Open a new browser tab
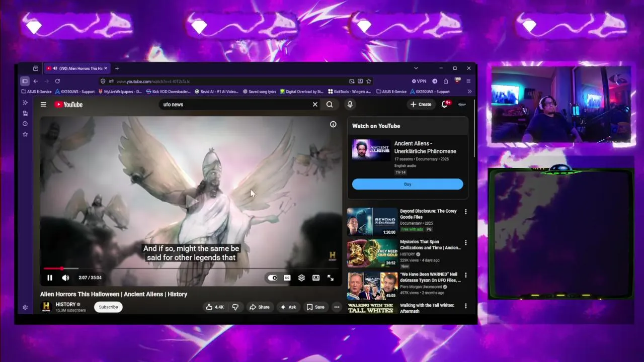Viewport: 644px width, 362px height. click(117, 68)
